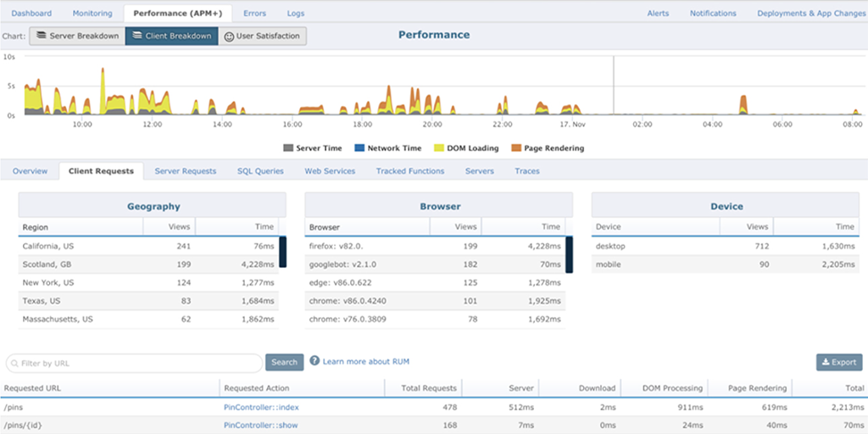The width and height of the screenshot is (868, 434).
Task: Open the Tracked Functions sub-tab
Action: click(x=410, y=171)
